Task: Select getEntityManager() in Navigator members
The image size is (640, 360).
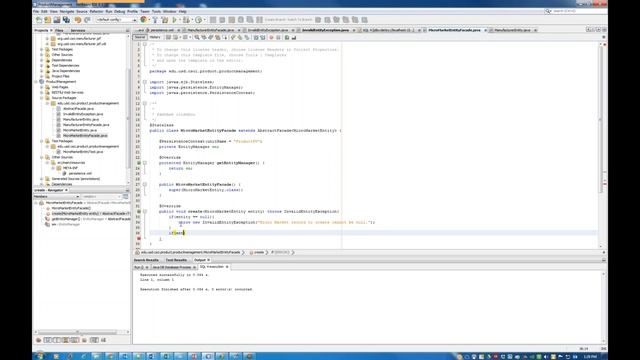Action: (65, 219)
